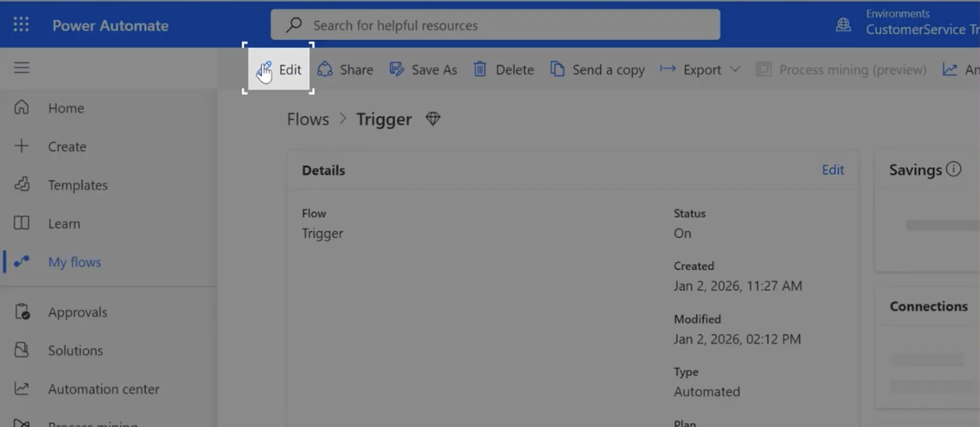This screenshot has height=427, width=980.
Task: Collapse the left navigation hamburger menu
Action: (21, 68)
